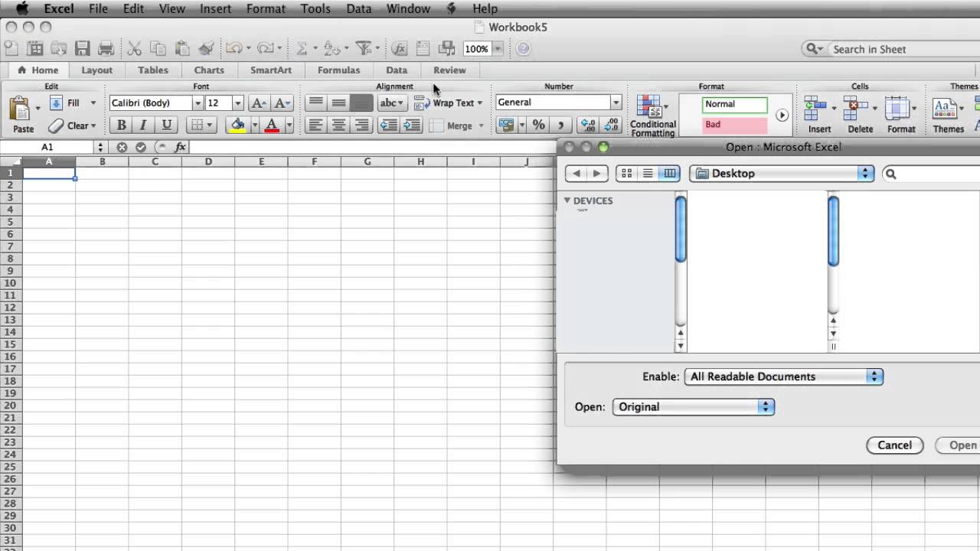Toggle Underline formatting
980x551 pixels.
point(167,124)
